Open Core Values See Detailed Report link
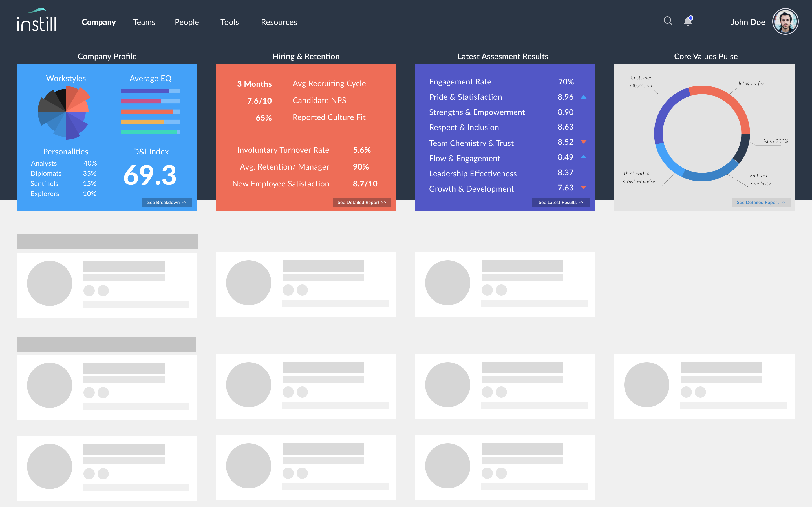 pyautogui.click(x=761, y=202)
